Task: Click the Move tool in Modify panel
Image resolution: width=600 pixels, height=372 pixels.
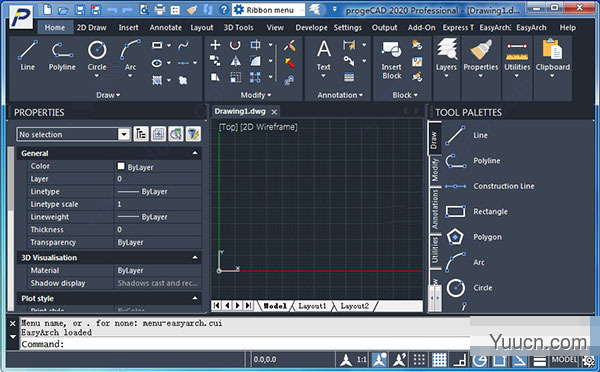Action: coord(215,45)
